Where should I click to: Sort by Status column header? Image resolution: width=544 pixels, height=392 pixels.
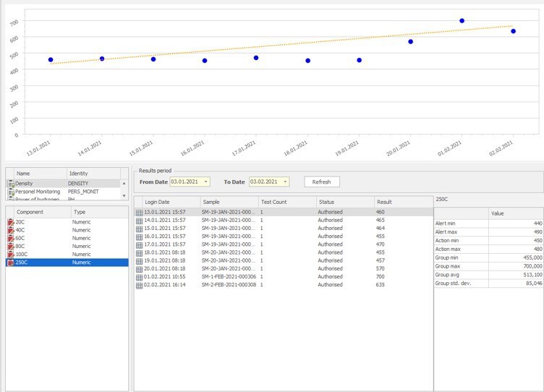345,202
